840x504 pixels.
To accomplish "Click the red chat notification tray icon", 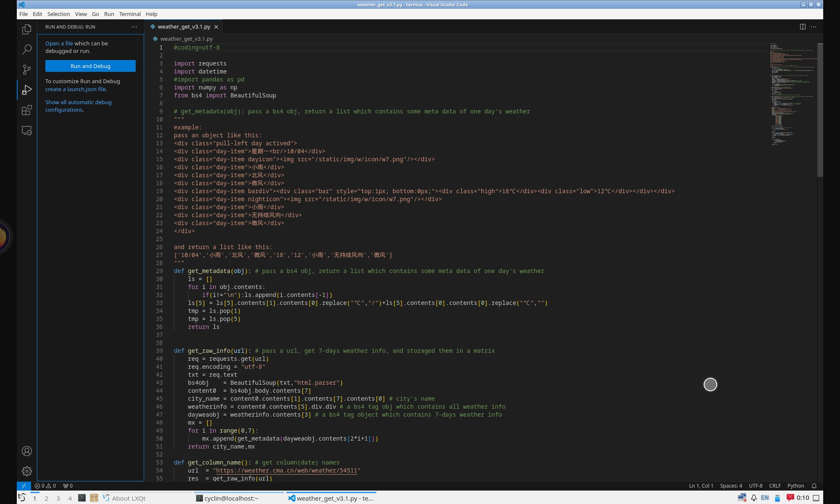I will pos(790,498).
